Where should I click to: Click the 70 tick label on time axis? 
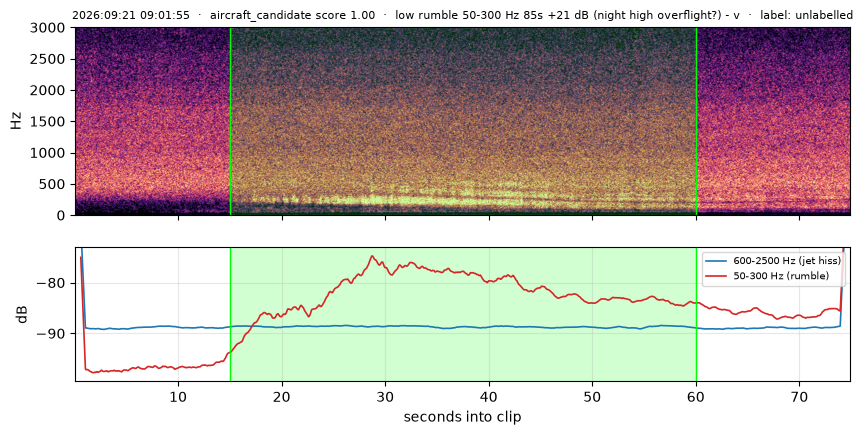pyautogui.click(x=800, y=396)
